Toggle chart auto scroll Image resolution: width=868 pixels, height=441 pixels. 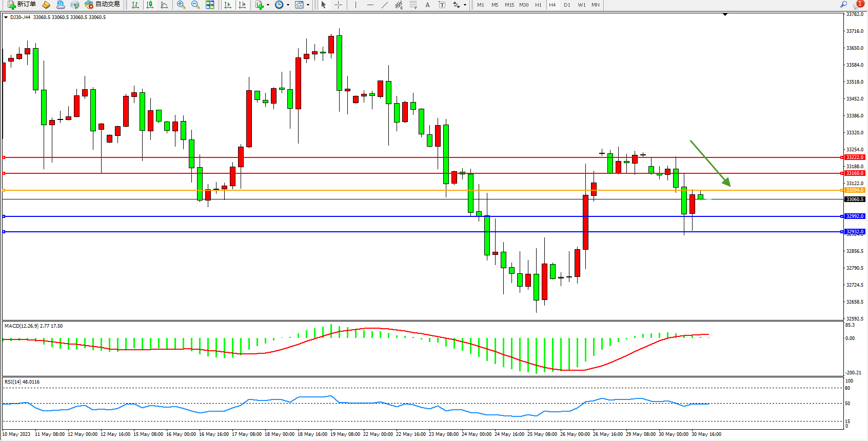[228, 5]
